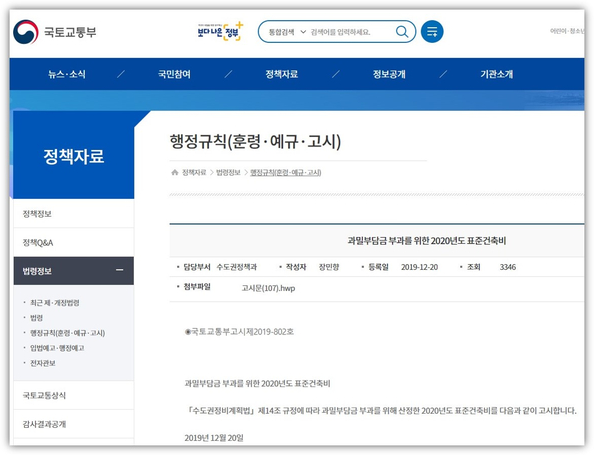
Task: Open 입법예고·행정예고 submenu item
Action: [57, 348]
